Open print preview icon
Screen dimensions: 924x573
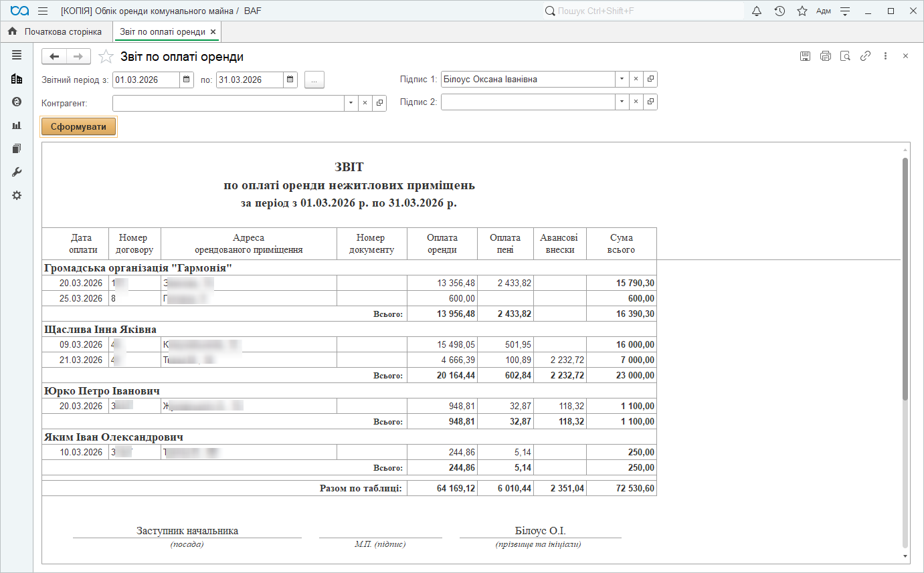click(846, 56)
